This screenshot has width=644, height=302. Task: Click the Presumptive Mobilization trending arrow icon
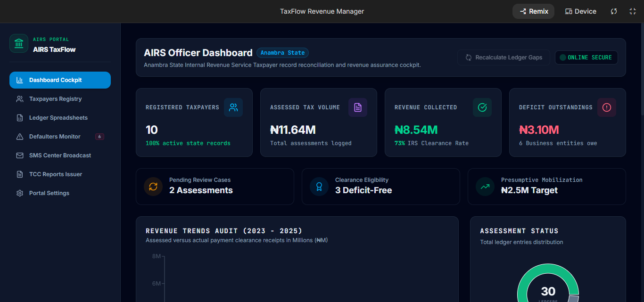click(x=485, y=187)
